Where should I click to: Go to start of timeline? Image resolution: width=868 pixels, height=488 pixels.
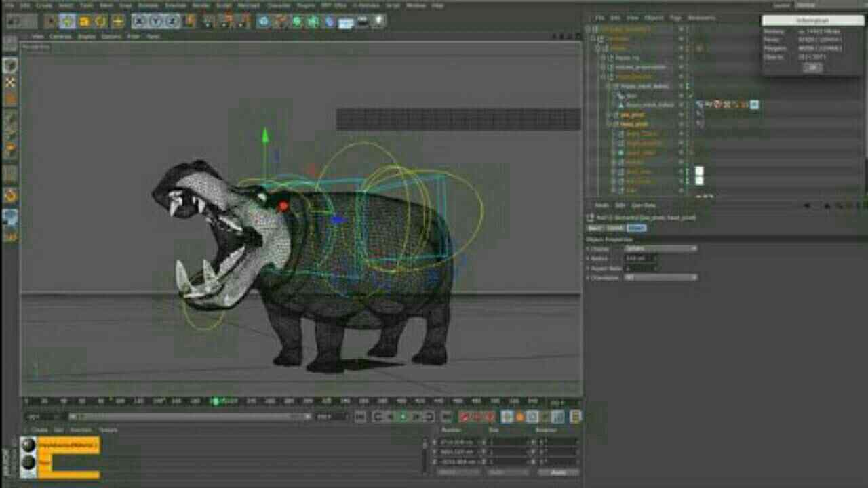359,416
